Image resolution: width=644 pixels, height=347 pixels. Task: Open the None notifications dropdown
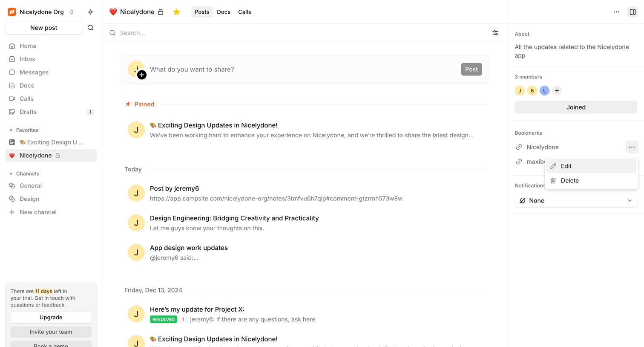point(576,201)
